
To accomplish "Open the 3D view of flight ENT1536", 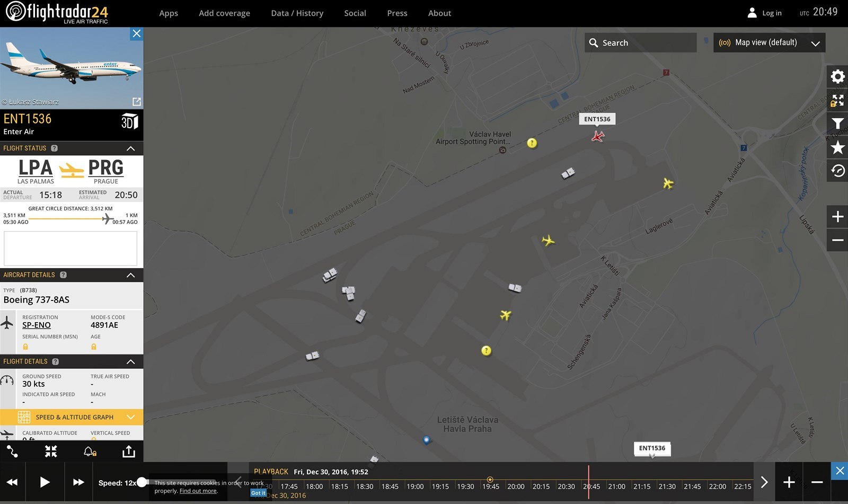I will (x=129, y=122).
